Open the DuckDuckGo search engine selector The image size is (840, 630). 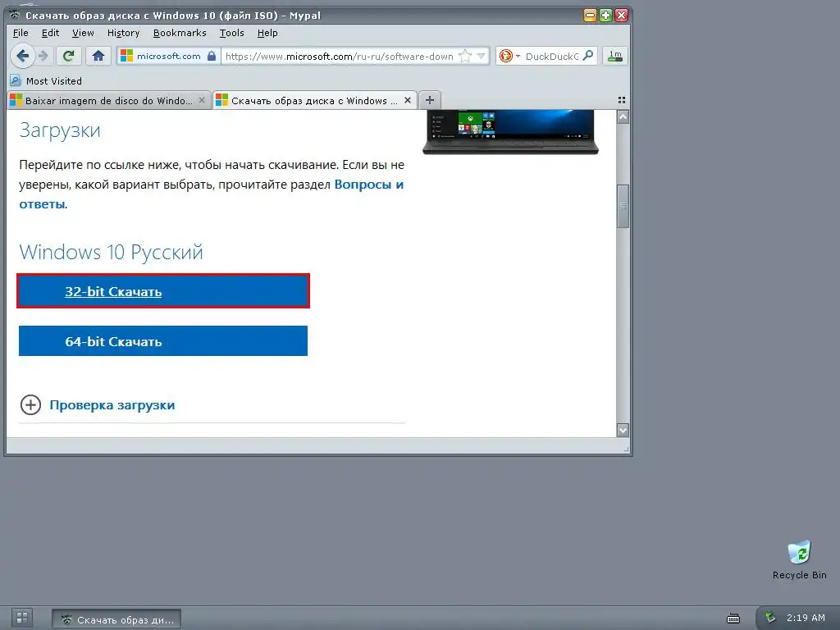point(509,56)
